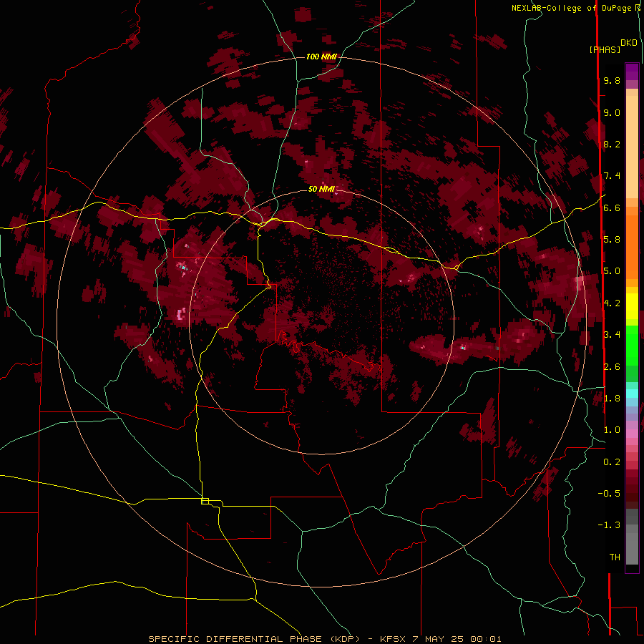Click the 6.6 value on the color scale
The image size is (644, 644).
612,208
